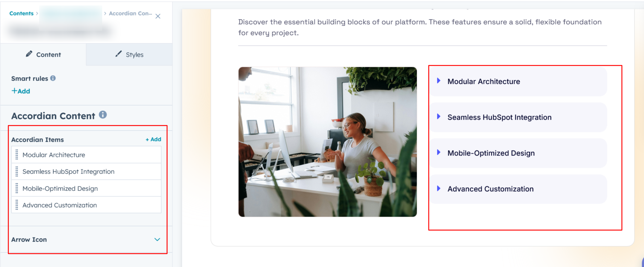Click drag handle for Advanced Customization item
This screenshot has width=644, height=267.
pos(17,205)
